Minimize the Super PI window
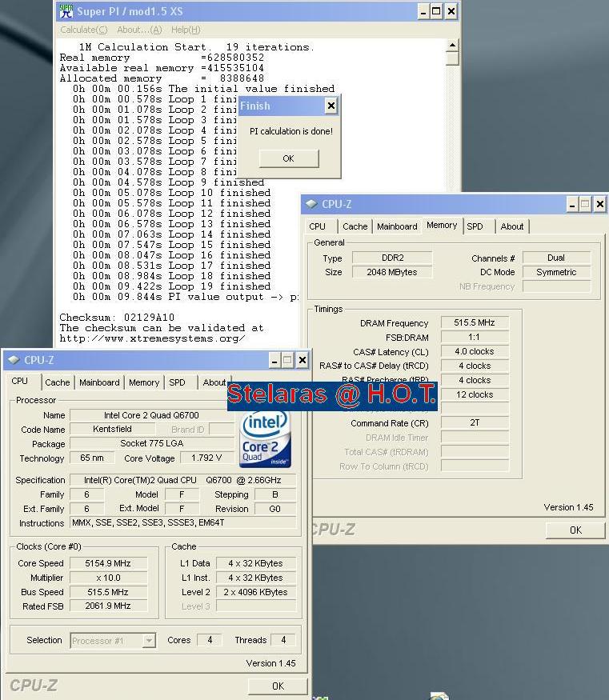Screen dimensions: 609x700 [423, 12]
